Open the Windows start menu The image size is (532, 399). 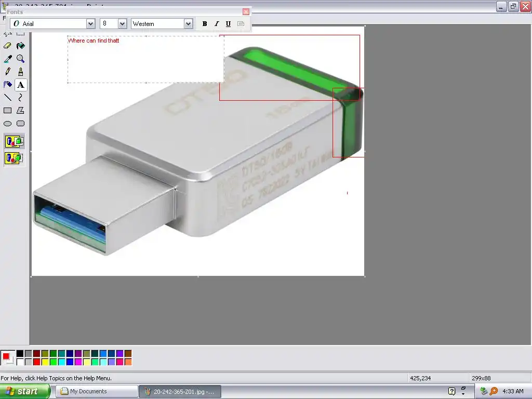(25, 391)
